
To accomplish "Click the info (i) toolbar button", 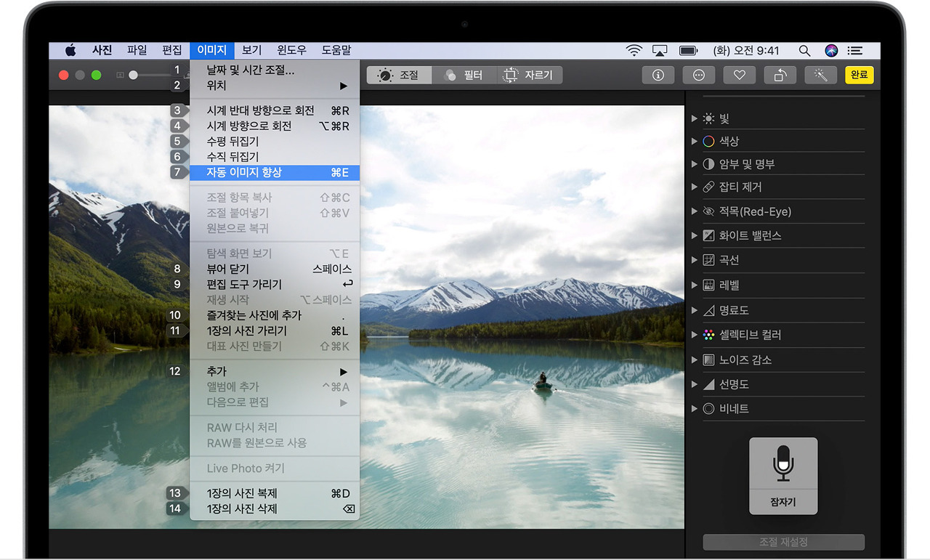I will point(658,75).
